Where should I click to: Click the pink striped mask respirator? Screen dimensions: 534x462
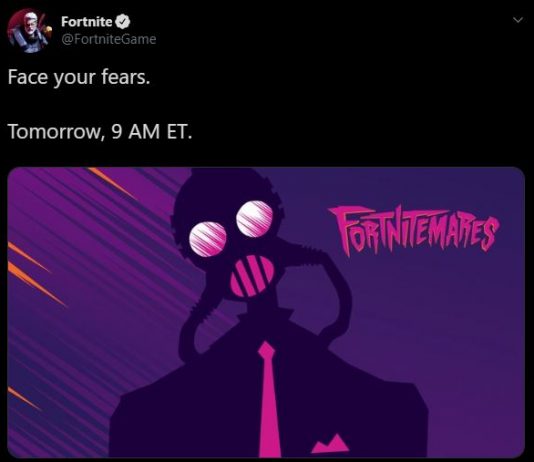(x=252, y=276)
